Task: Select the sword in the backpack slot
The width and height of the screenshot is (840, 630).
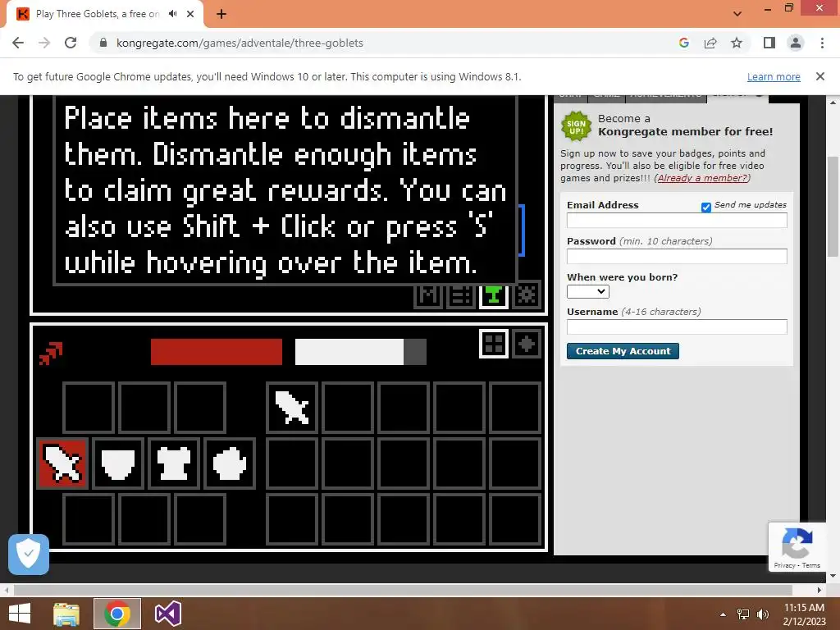Action: [x=292, y=407]
